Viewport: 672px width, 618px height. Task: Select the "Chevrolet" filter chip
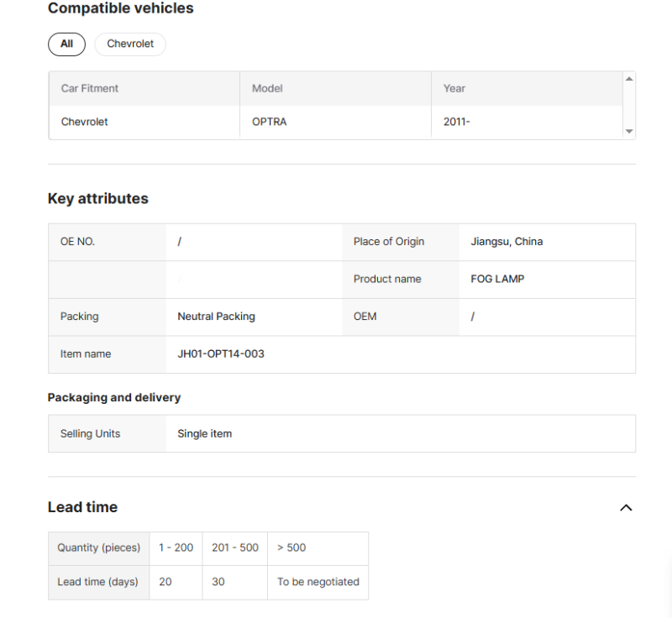[x=130, y=44]
